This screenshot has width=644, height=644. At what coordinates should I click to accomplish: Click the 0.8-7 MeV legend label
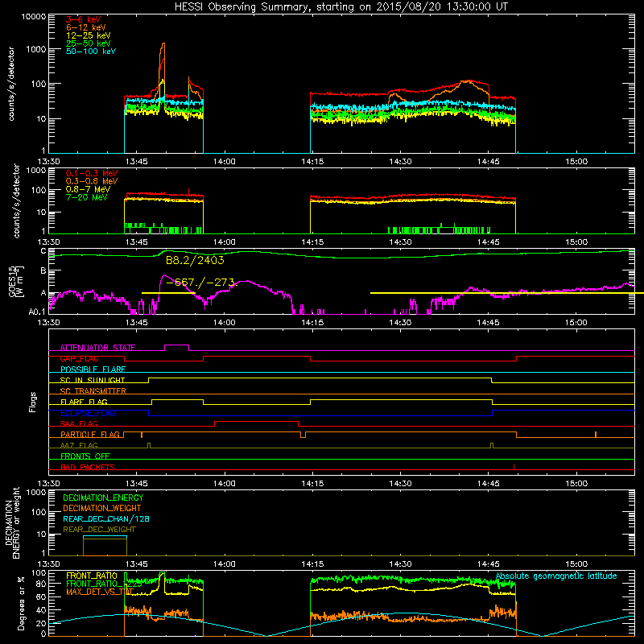point(88,189)
